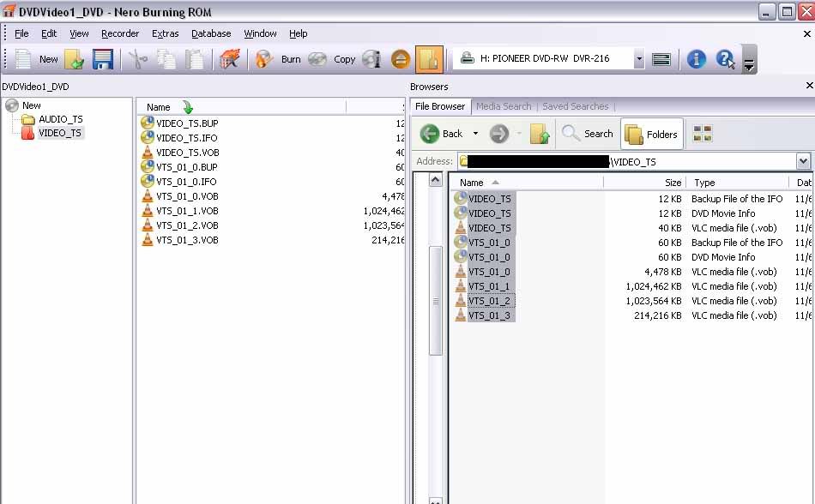Click the New compilation document icon

click(23, 59)
